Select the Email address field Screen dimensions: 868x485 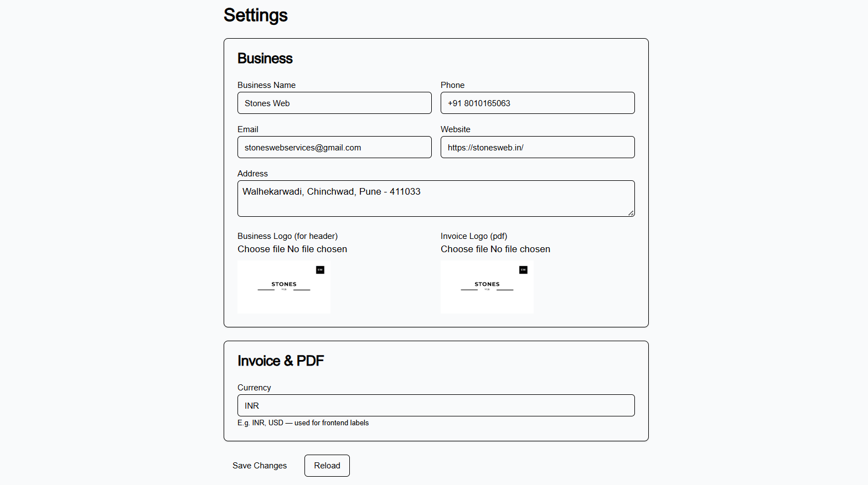tap(334, 147)
